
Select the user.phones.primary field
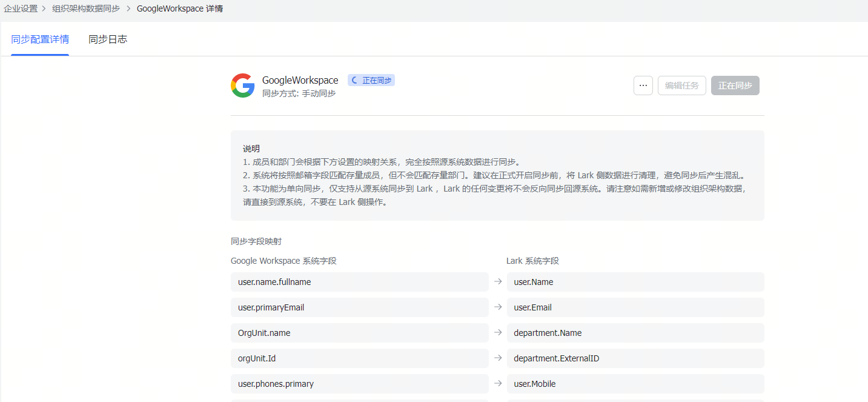point(360,384)
